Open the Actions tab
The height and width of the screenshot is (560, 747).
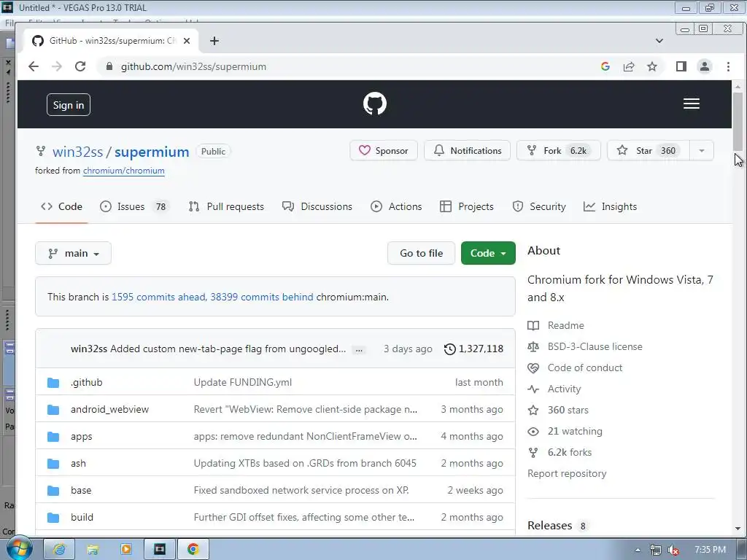[396, 206]
